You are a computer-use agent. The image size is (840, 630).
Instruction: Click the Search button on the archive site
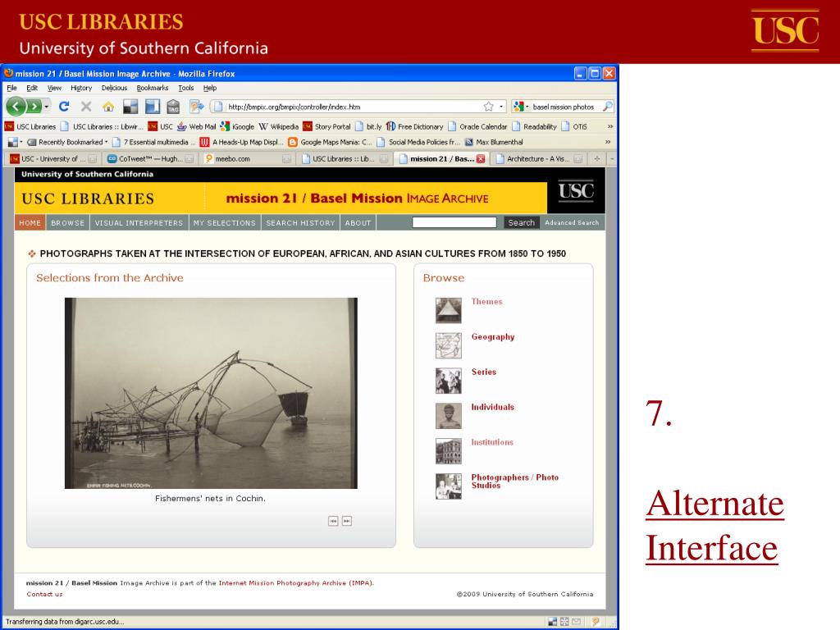pyautogui.click(x=521, y=222)
